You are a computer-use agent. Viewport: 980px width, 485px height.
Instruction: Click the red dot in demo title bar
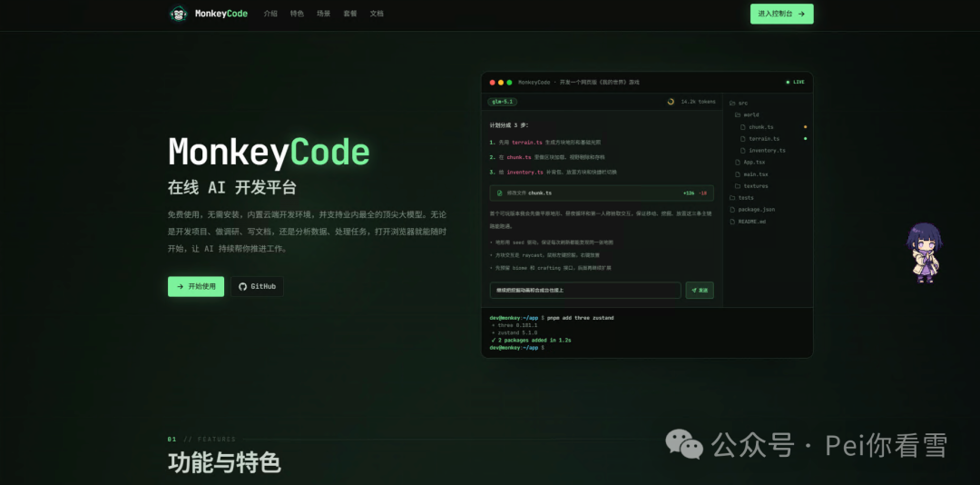tap(493, 83)
